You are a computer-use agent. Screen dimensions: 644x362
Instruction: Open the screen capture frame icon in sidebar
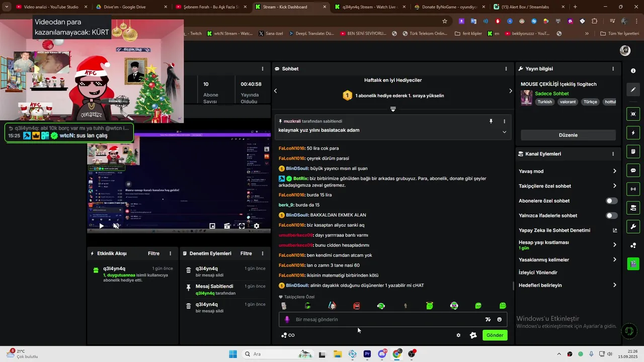633,114
